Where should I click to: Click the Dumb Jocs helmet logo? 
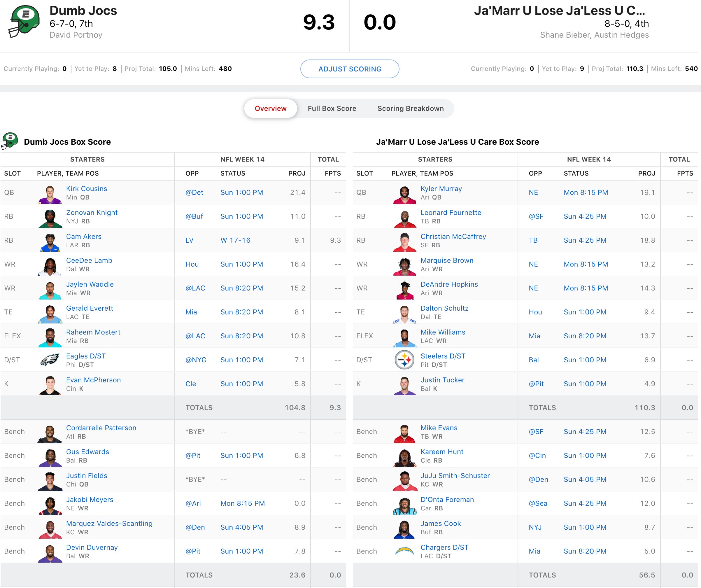(x=24, y=21)
